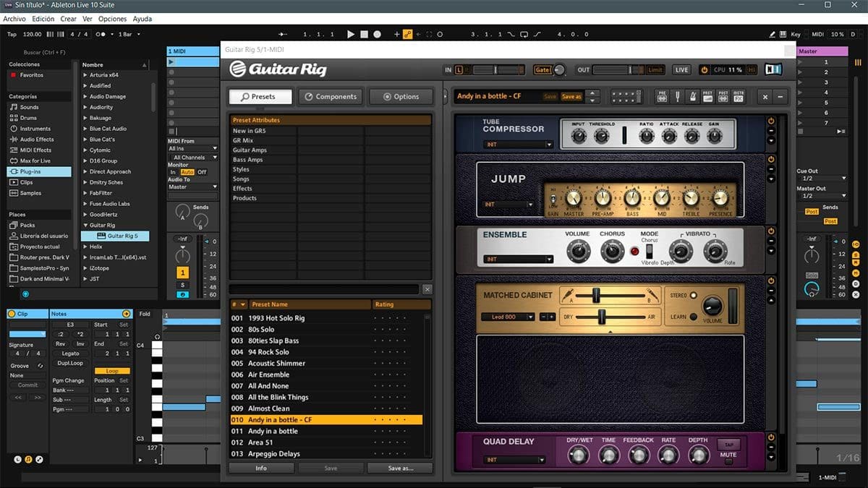Select preset 001 1993 Hot Solo Rig
This screenshot has height=488, width=868.
pyautogui.click(x=325, y=318)
